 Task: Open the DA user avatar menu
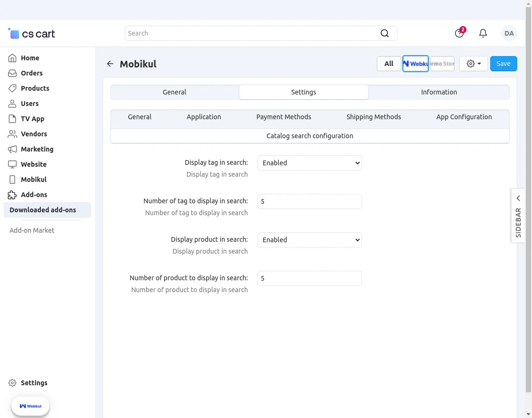tap(509, 33)
